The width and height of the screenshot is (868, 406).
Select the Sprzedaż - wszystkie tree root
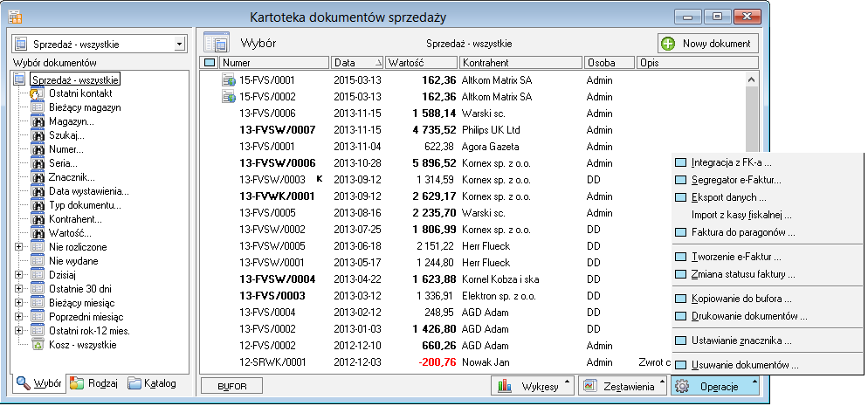pyautogui.click(x=75, y=79)
